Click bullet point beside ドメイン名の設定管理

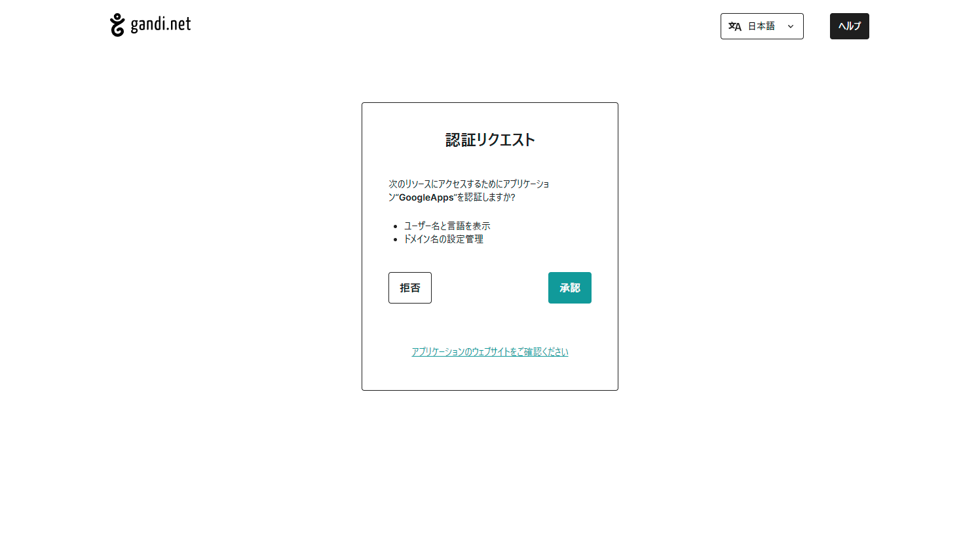396,240
